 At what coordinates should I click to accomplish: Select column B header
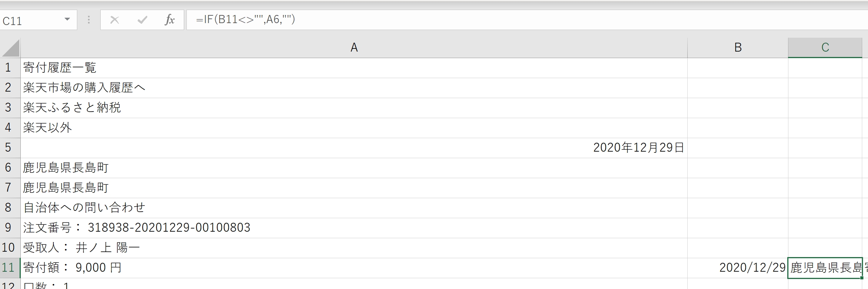point(738,48)
